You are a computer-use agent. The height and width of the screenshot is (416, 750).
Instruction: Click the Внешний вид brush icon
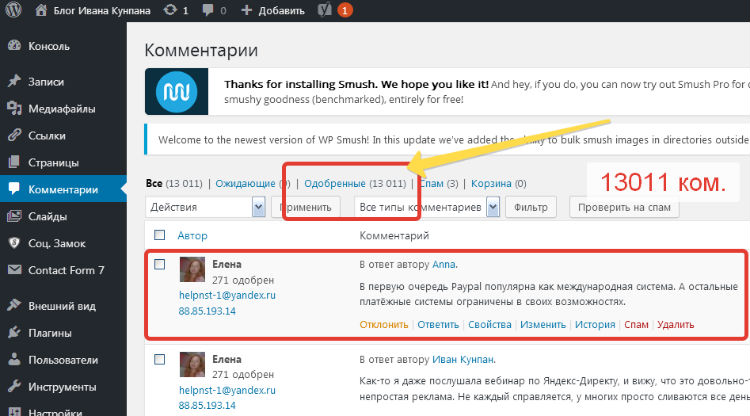14,305
